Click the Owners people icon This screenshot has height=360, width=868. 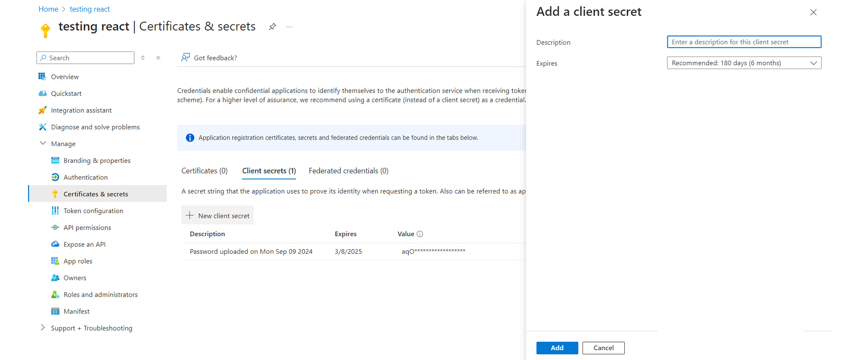click(55, 277)
